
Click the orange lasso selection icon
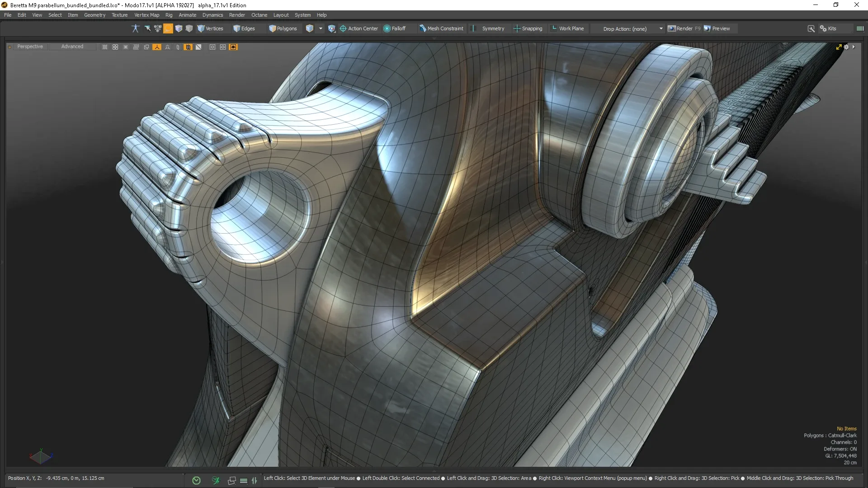pyautogui.click(x=168, y=28)
